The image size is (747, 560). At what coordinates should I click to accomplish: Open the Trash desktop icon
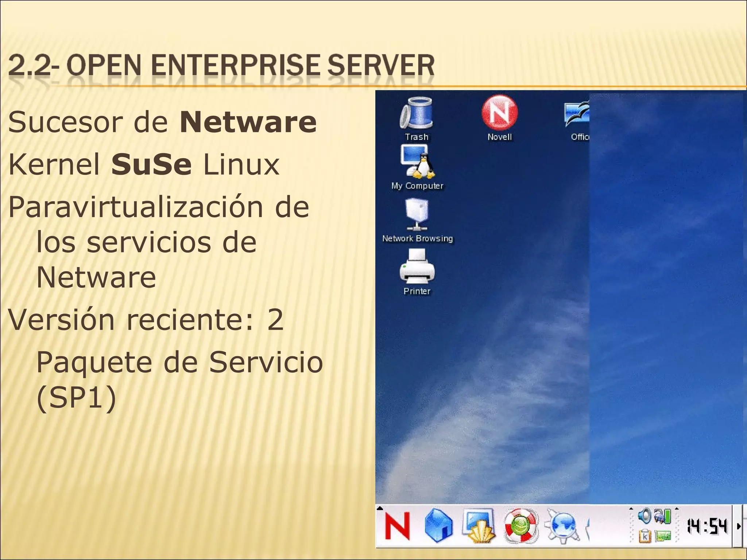[417, 119]
